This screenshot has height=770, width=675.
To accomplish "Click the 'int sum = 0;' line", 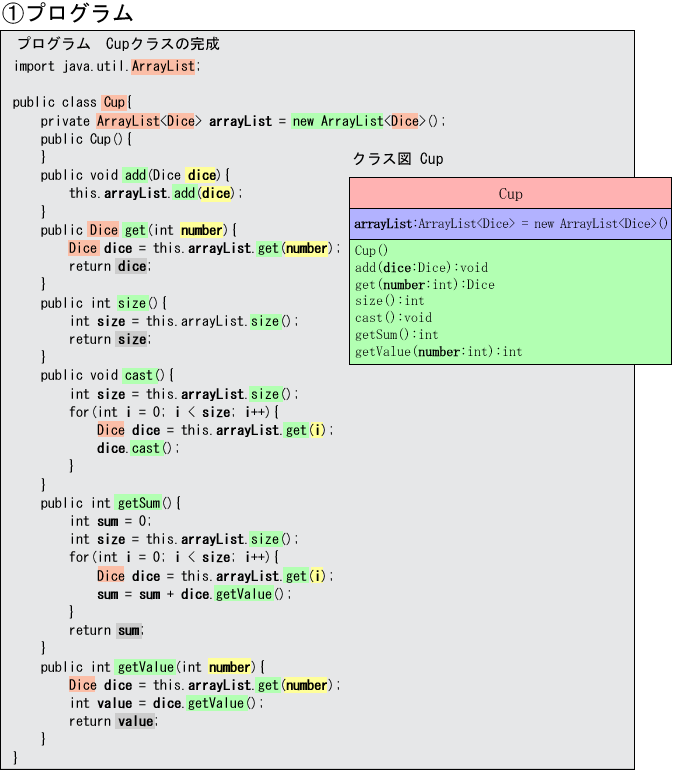I will (110, 521).
